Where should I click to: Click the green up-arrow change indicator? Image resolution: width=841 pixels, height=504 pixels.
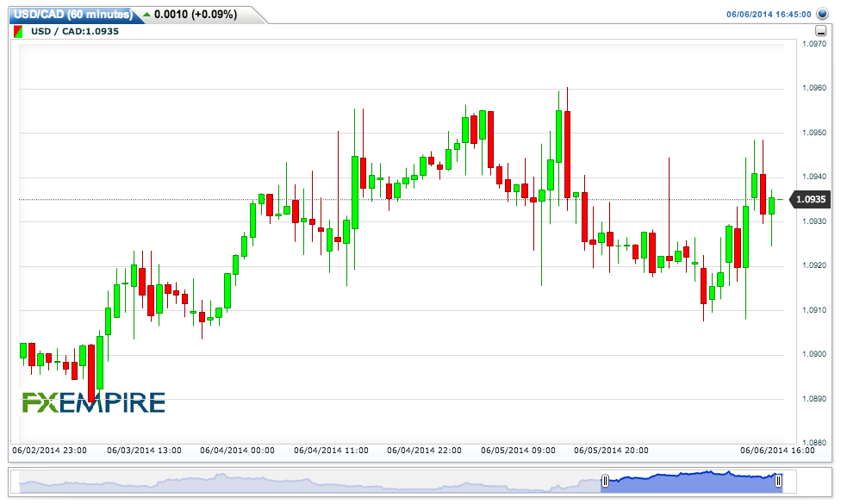pyautogui.click(x=147, y=15)
